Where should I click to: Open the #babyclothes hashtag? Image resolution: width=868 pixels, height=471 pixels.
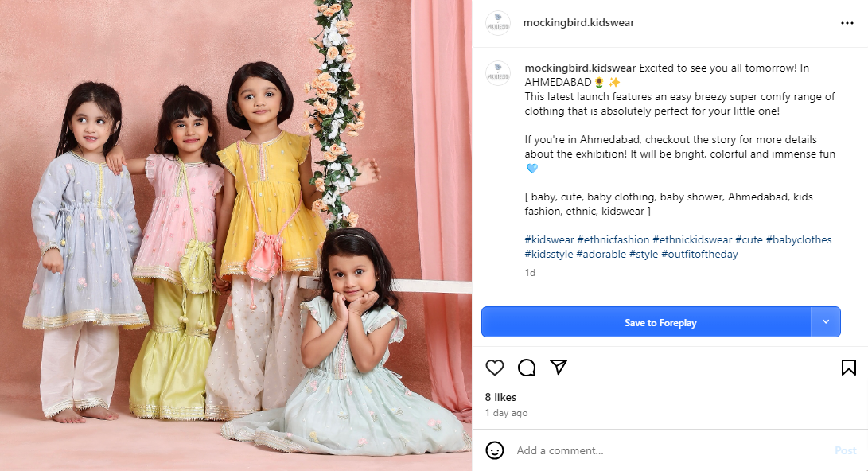coord(798,240)
